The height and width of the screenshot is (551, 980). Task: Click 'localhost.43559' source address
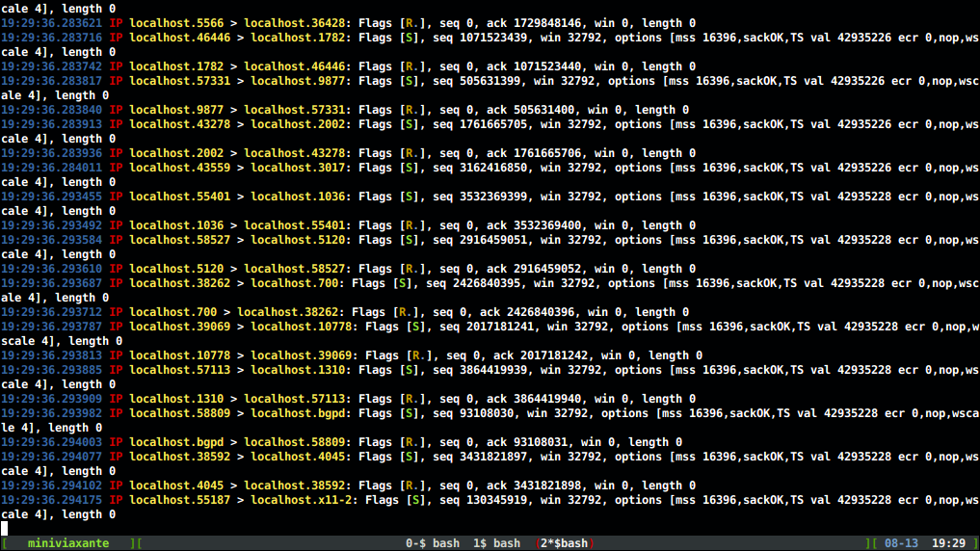(x=180, y=168)
